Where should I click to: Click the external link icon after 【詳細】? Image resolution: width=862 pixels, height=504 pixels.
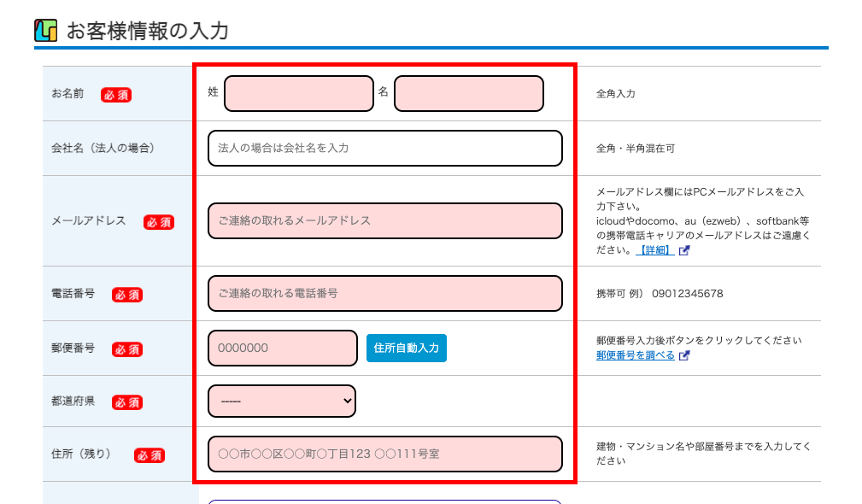coord(684,251)
